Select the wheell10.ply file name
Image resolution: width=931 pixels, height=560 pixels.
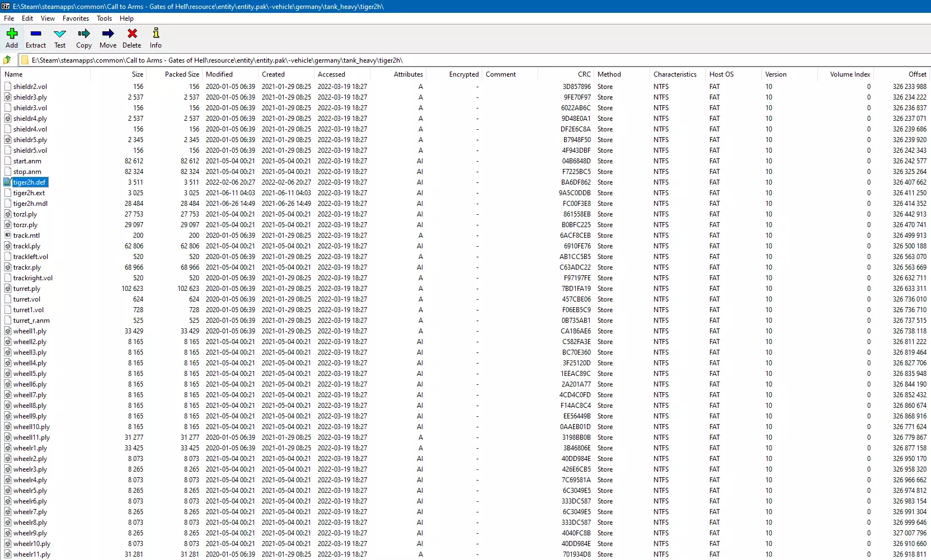pyautogui.click(x=32, y=427)
